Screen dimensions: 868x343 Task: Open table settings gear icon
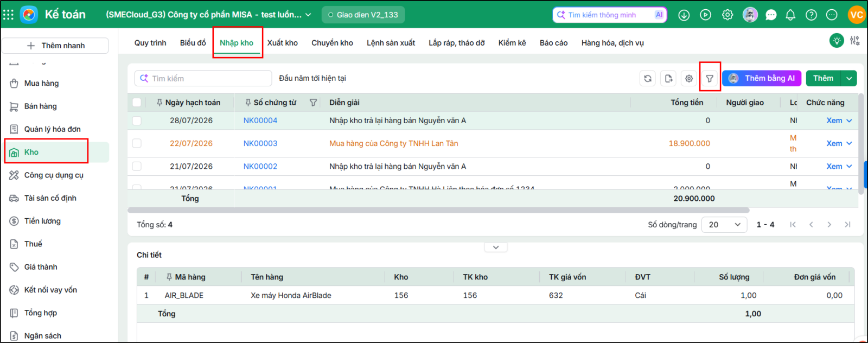(689, 79)
